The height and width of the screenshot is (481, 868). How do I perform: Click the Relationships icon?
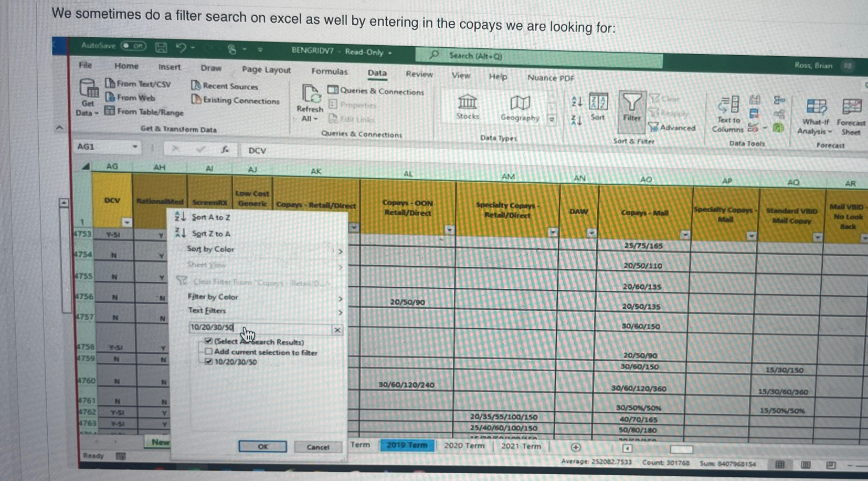[x=779, y=114]
